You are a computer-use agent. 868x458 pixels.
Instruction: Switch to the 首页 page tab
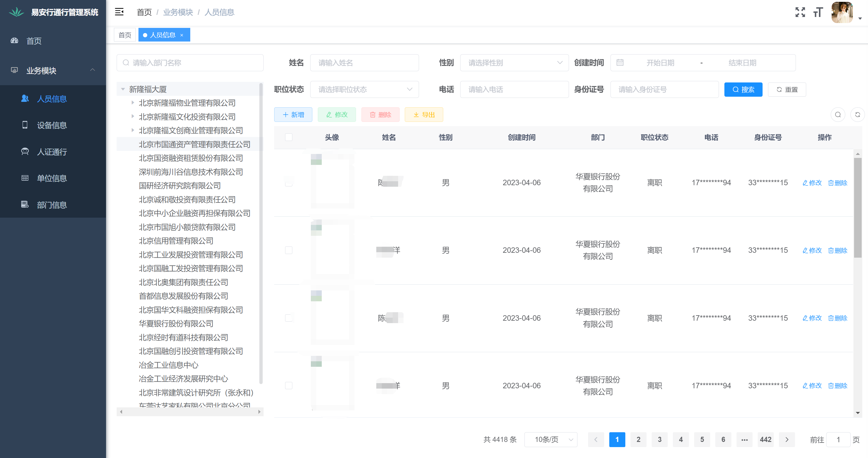point(125,35)
